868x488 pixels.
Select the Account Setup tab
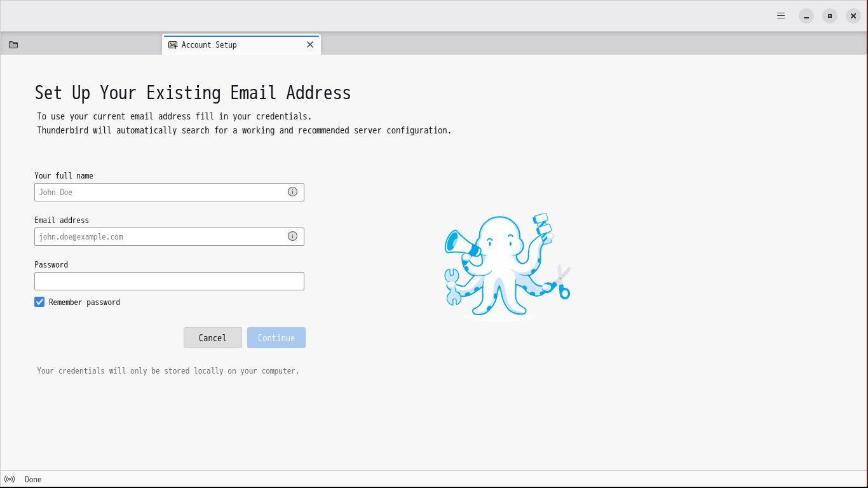pyautogui.click(x=241, y=44)
